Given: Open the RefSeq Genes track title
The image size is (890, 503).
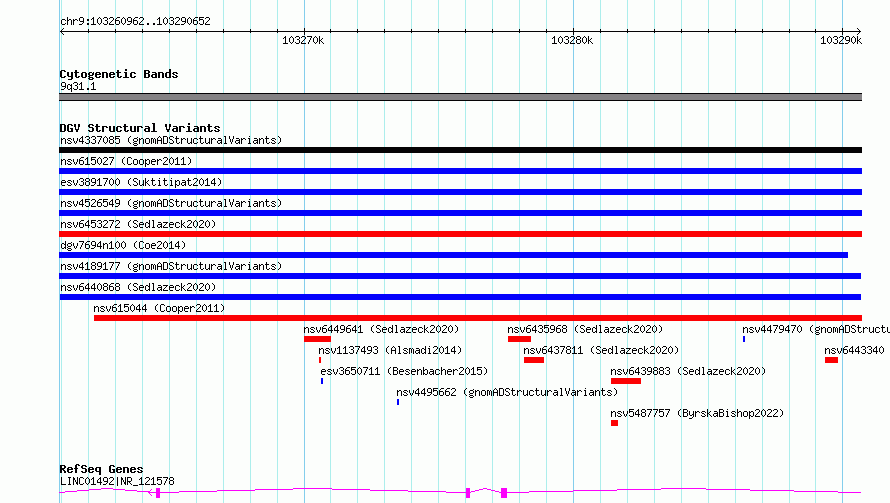Looking at the screenshot, I should point(101,469).
